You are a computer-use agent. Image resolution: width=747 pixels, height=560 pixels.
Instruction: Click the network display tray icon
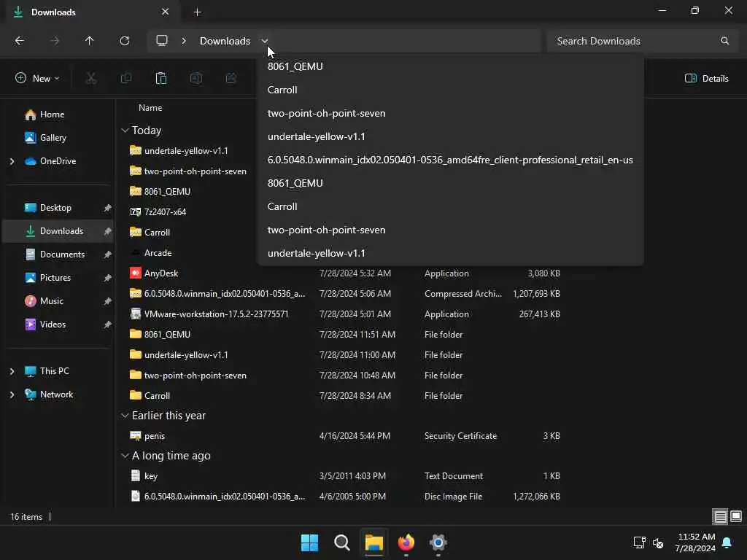click(x=639, y=542)
